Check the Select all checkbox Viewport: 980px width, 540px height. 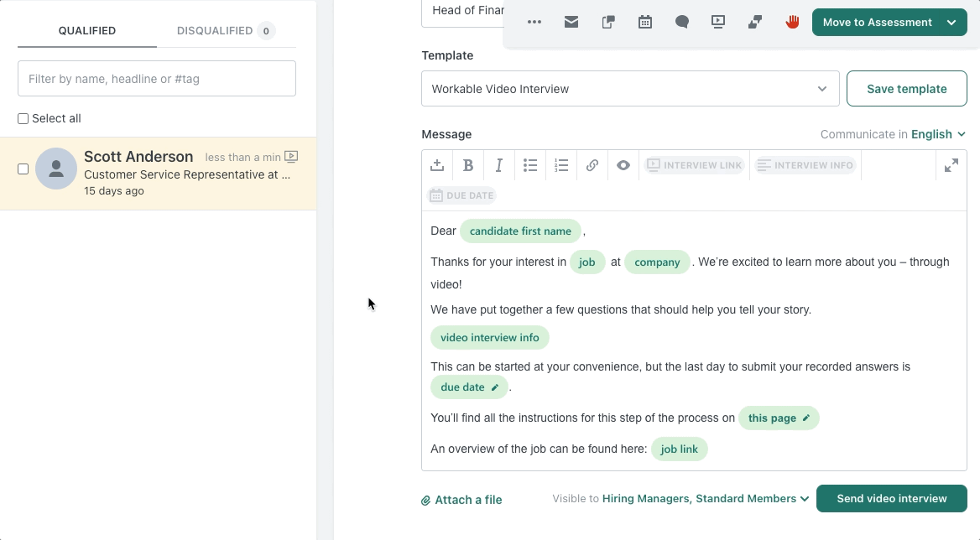[x=23, y=118]
